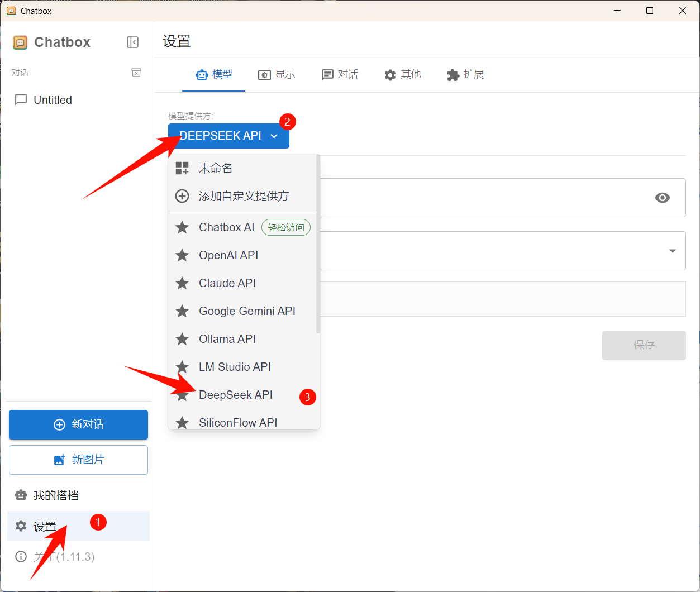
Task: Select Claude API provider
Action: tap(242, 283)
